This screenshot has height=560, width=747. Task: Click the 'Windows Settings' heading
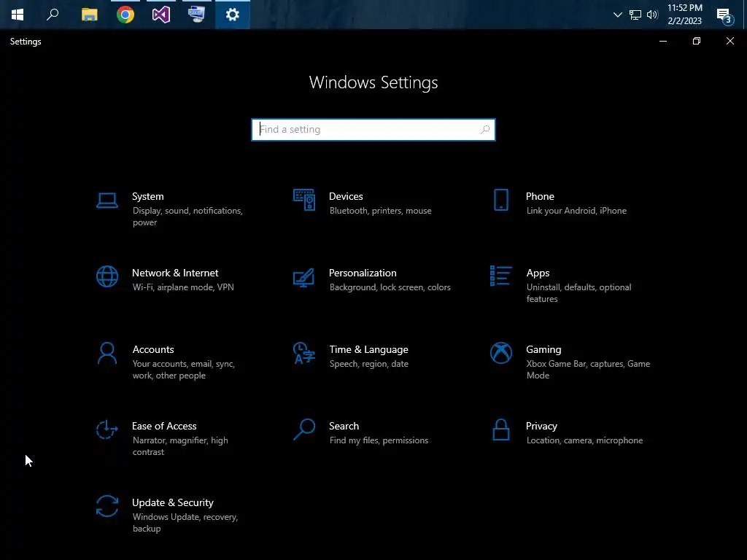[x=373, y=82]
